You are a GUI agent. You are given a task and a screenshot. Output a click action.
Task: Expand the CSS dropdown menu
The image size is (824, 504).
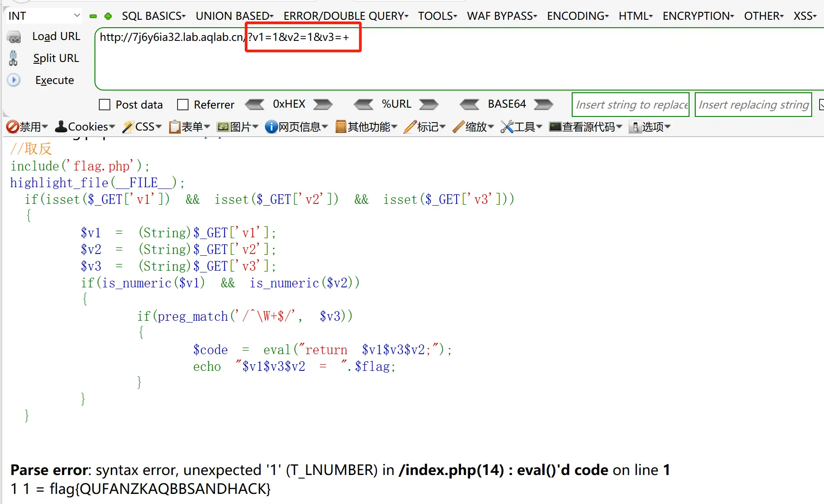click(142, 127)
